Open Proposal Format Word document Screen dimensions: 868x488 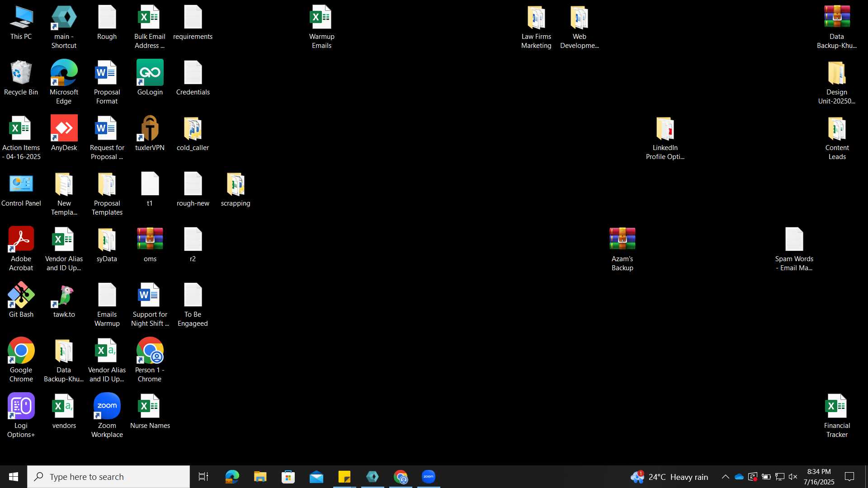[107, 83]
